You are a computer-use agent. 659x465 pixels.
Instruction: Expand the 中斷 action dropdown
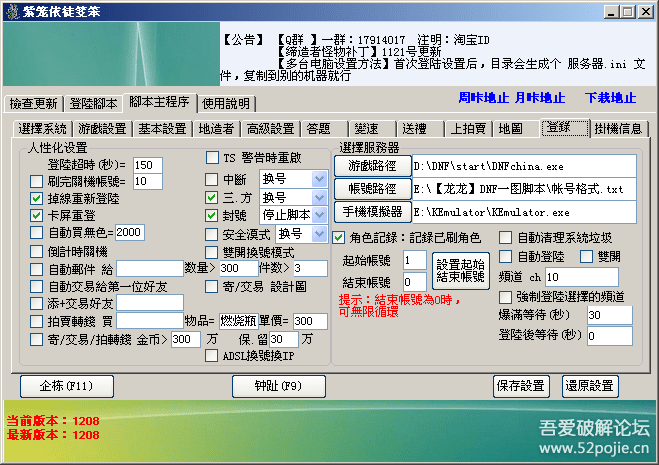[x=319, y=179]
